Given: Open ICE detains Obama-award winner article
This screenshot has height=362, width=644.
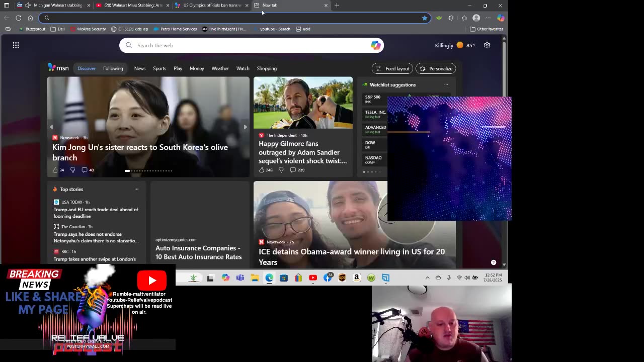Looking at the screenshot, I should pyautogui.click(x=352, y=256).
